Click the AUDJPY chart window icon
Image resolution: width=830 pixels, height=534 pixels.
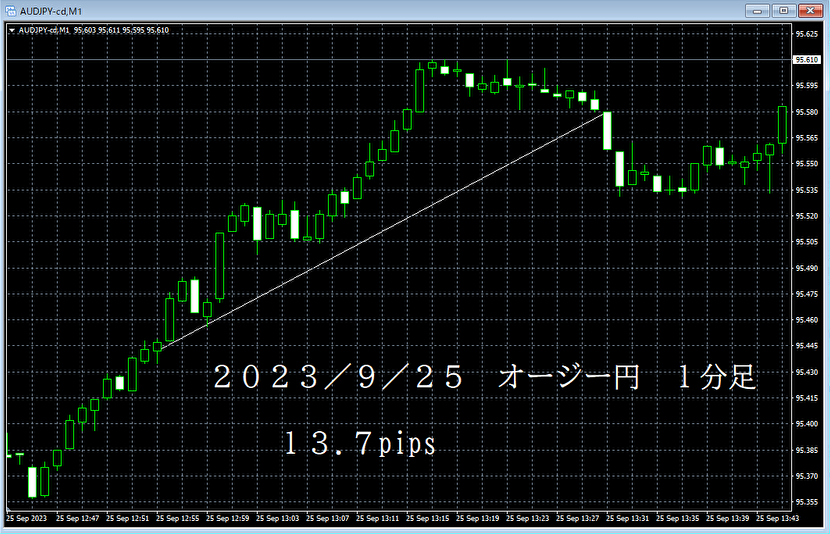[x=11, y=11]
